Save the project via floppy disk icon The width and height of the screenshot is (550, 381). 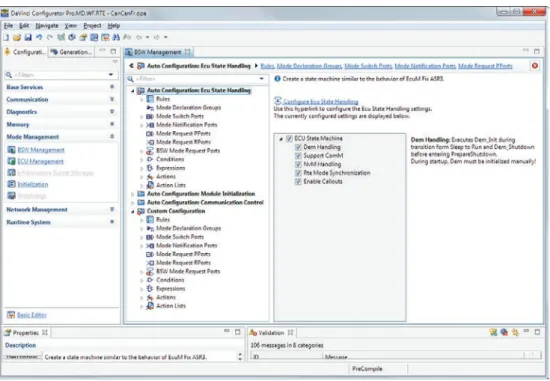tap(28, 37)
